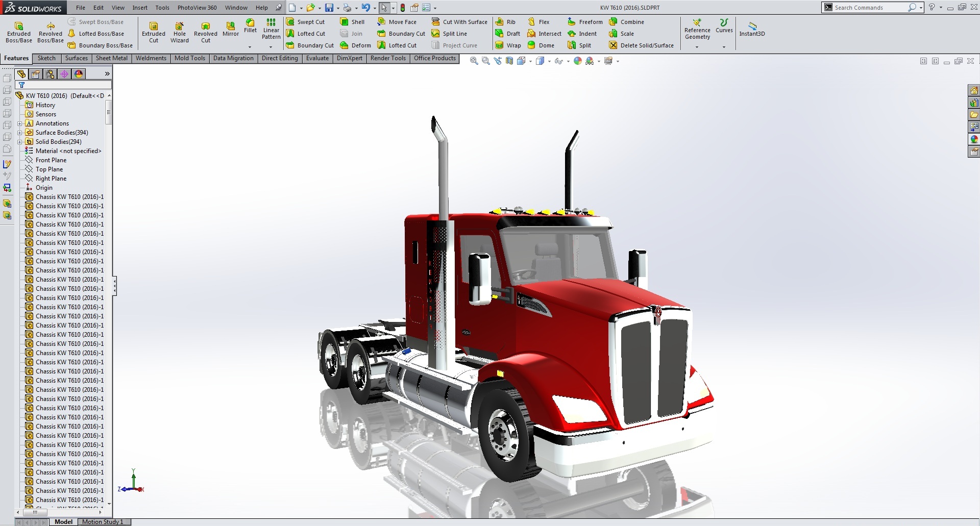This screenshot has height=526, width=980.
Task: Apply the Draft feature
Action: (507, 34)
